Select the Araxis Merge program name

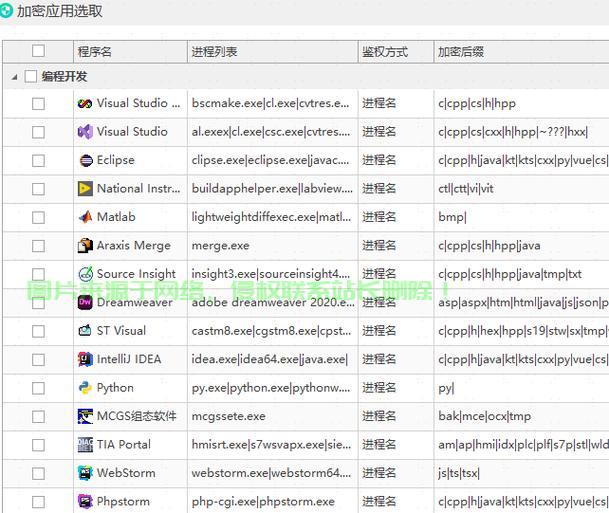pyautogui.click(x=134, y=245)
